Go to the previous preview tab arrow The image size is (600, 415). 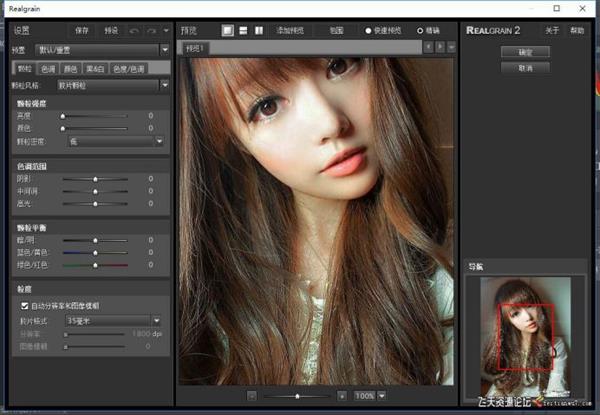pyautogui.click(x=427, y=47)
